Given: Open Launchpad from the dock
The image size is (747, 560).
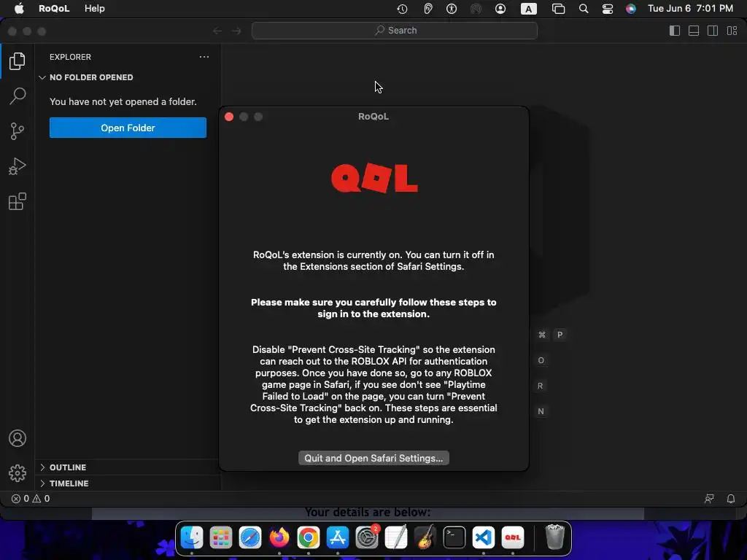Looking at the screenshot, I should [221, 537].
